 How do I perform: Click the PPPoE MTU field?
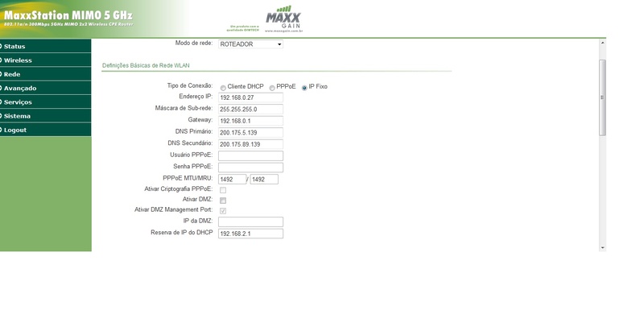(x=232, y=179)
